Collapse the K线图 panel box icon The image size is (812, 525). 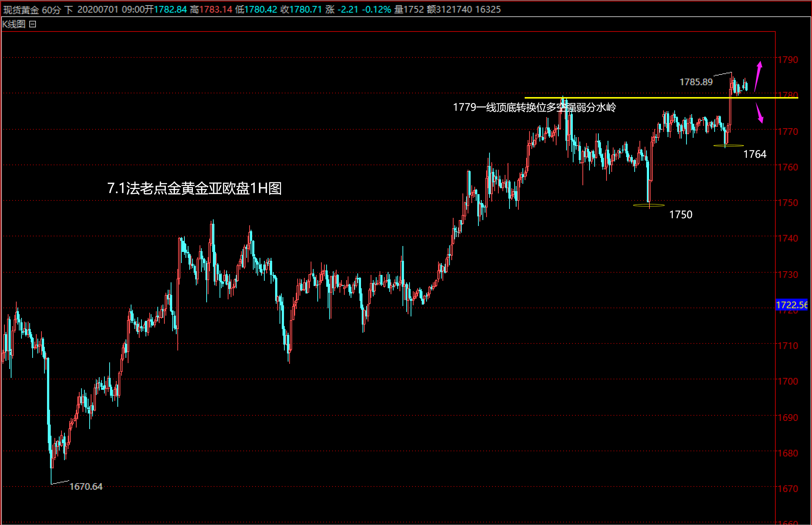coord(33,24)
